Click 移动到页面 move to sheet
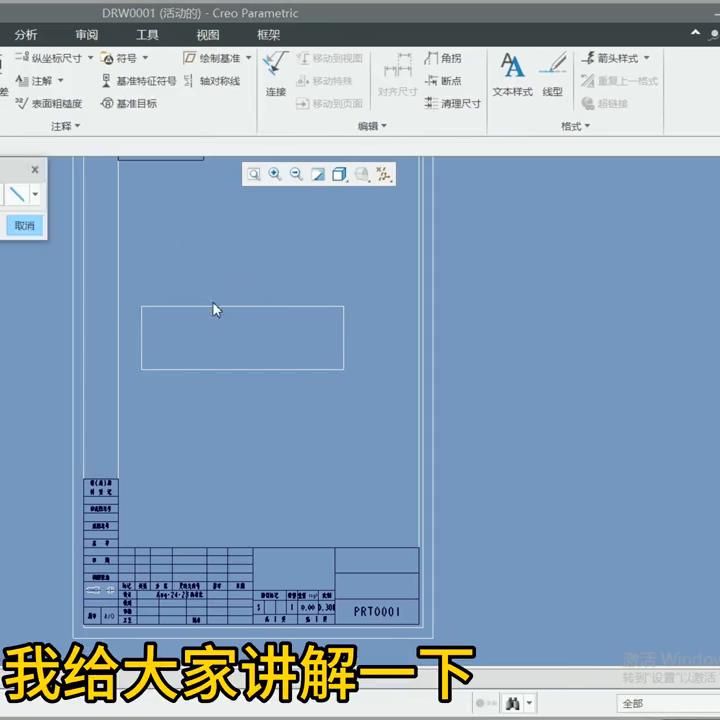Screen dimensions: 720x720 329,103
